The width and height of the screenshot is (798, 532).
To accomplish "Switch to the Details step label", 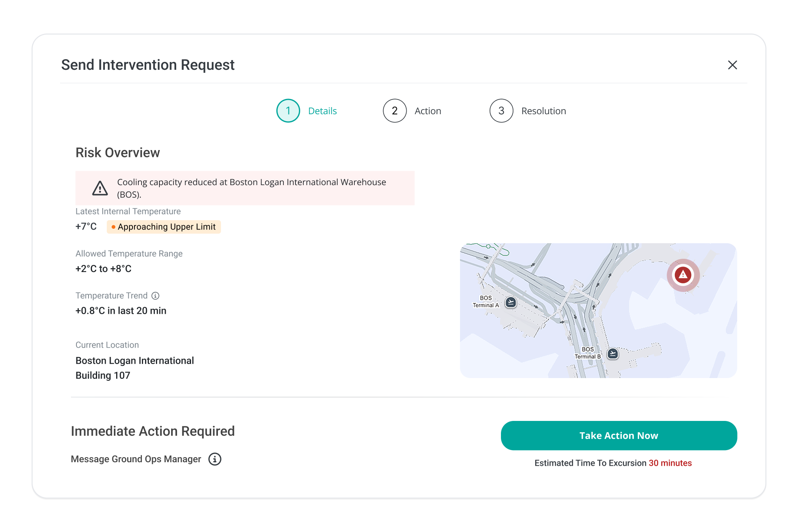I will click(x=322, y=111).
